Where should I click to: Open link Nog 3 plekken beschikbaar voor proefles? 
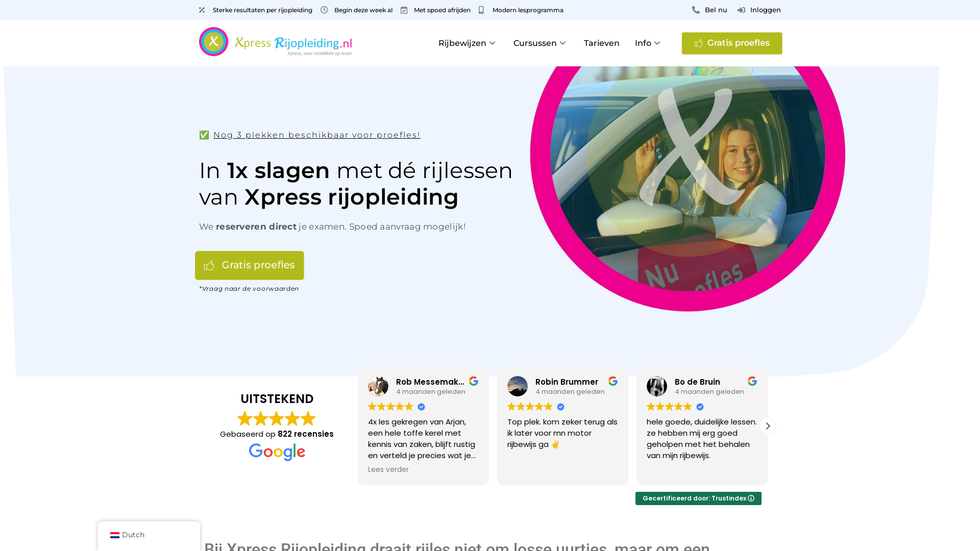(x=317, y=135)
